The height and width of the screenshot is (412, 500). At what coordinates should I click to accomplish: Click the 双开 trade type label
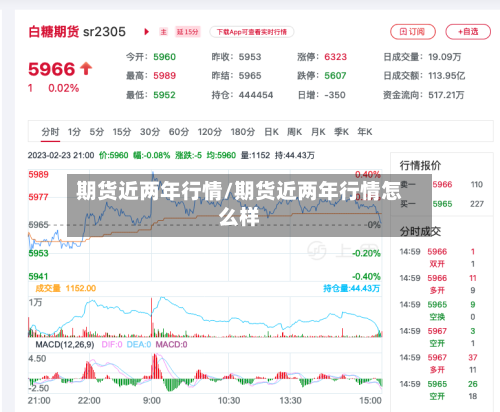tap(437, 264)
